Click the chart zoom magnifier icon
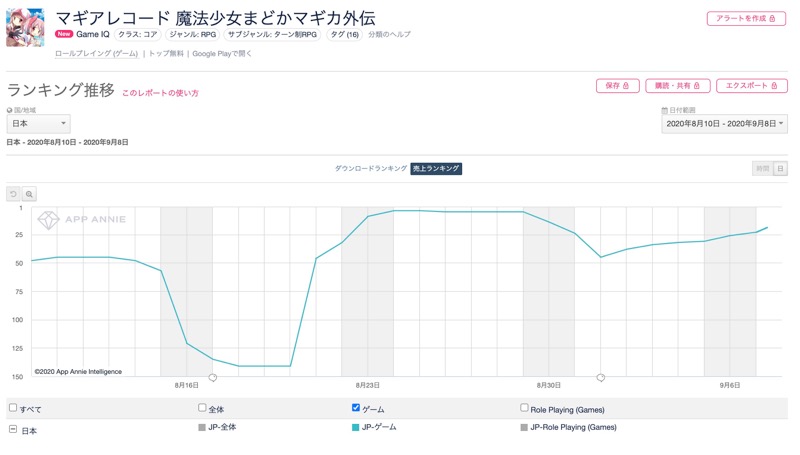This screenshot has height=455, width=800. (x=29, y=194)
